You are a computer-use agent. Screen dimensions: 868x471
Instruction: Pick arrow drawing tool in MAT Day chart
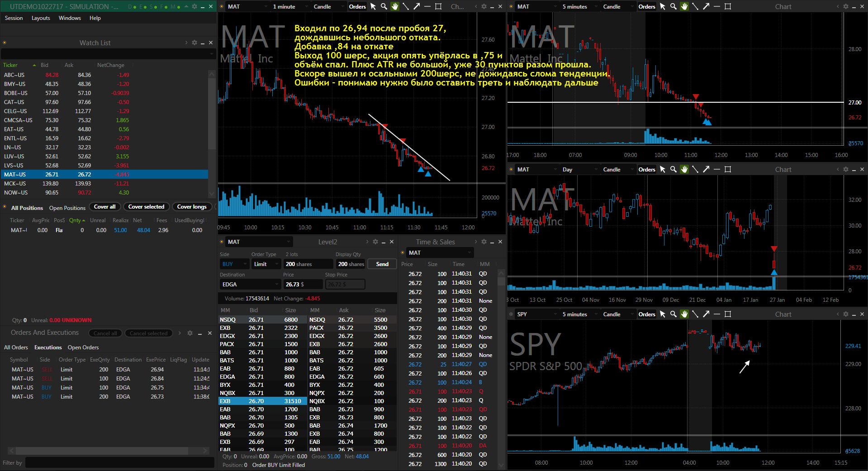pos(706,169)
